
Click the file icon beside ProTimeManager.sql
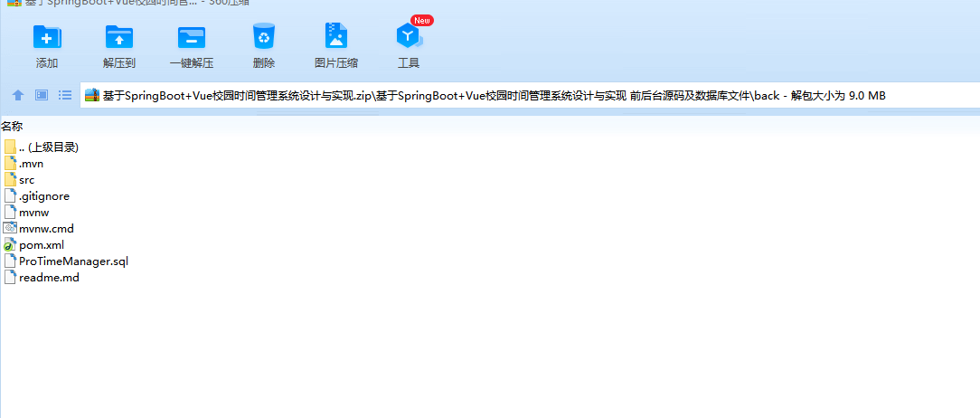(x=10, y=261)
